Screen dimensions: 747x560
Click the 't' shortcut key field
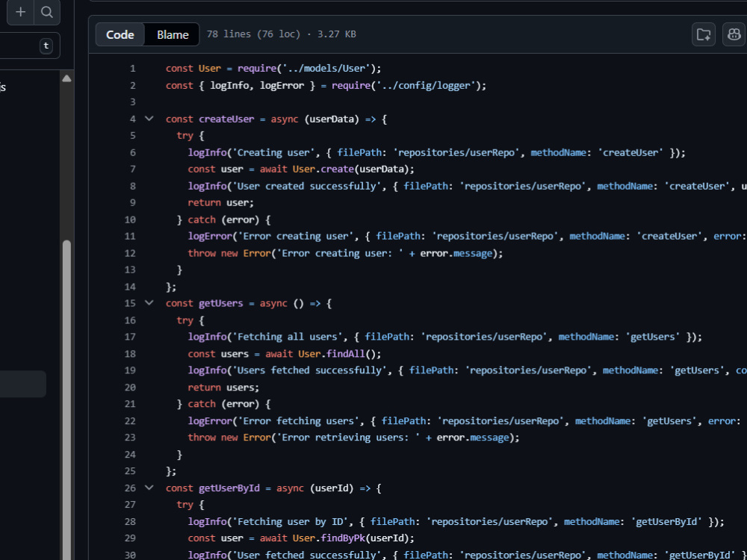click(x=46, y=46)
